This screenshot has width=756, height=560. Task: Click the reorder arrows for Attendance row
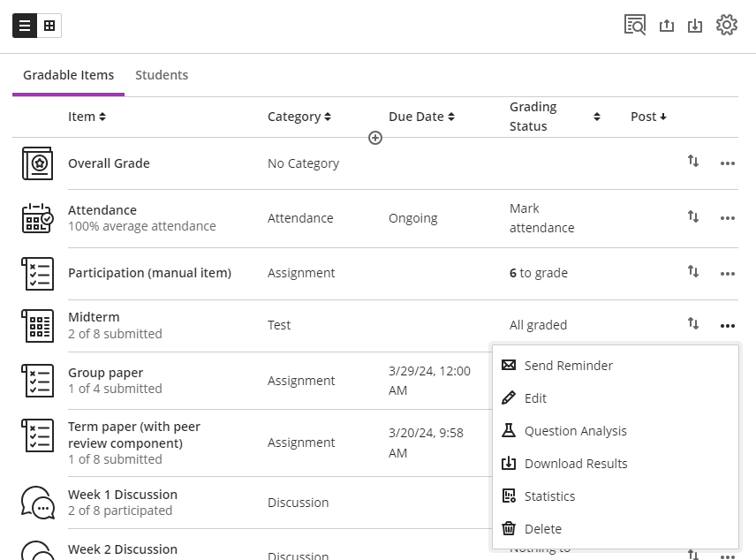693,217
